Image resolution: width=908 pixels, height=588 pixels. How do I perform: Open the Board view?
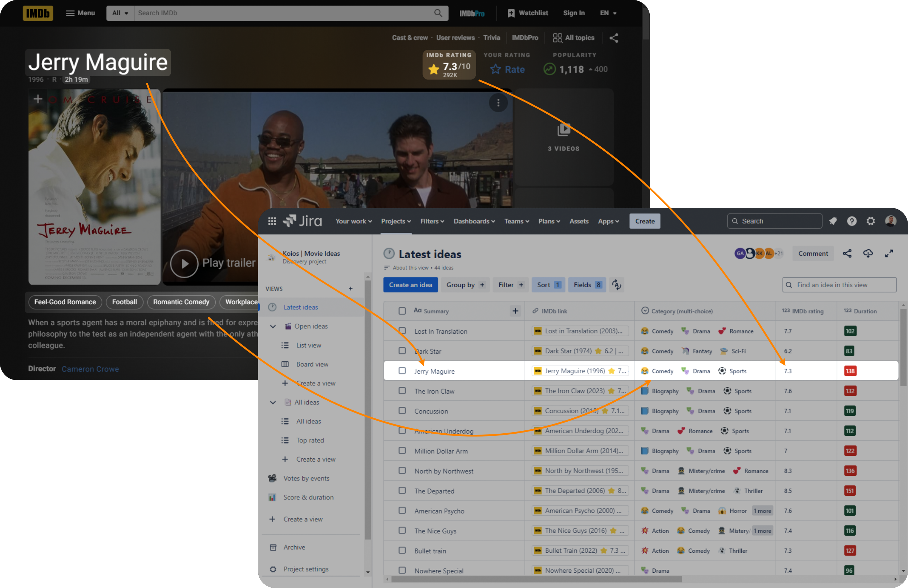[x=312, y=364]
